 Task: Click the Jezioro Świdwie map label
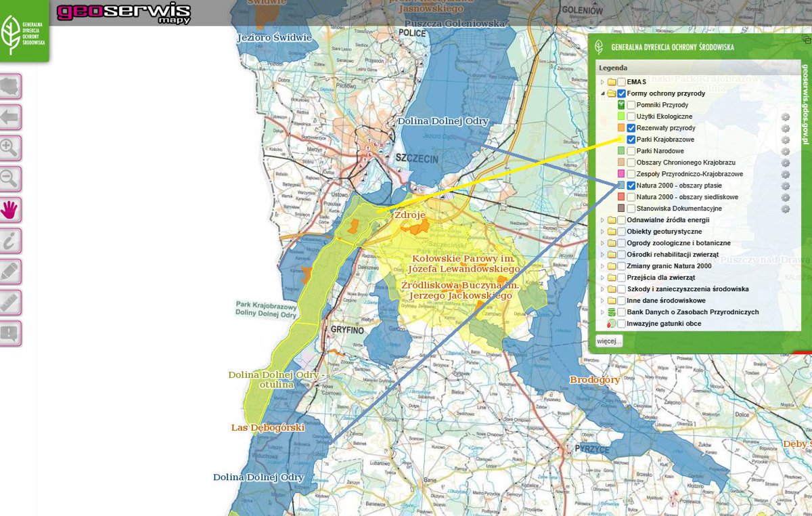tap(275, 38)
